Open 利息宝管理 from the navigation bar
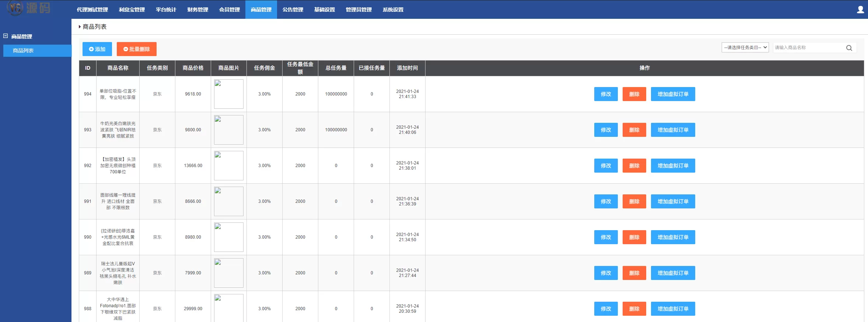The image size is (868, 322). tap(132, 10)
